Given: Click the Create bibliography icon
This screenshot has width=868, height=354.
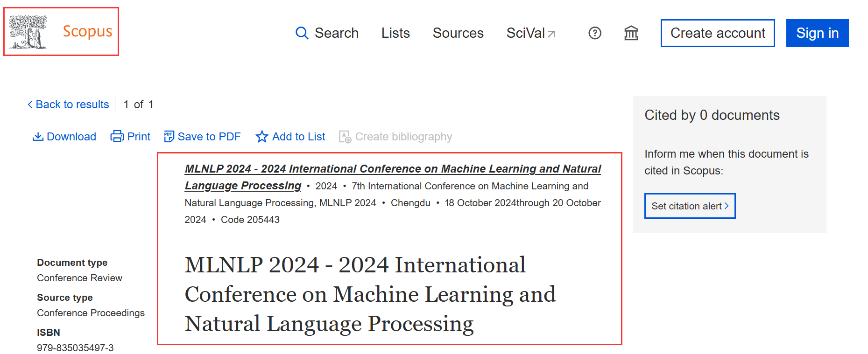Looking at the screenshot, I should click(x=345, y=137).
